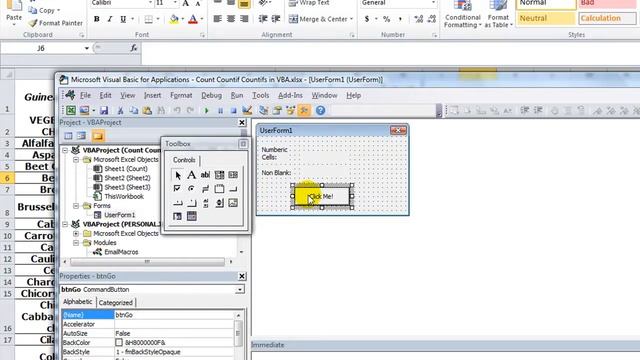This screenshot has height=360, width=640.
Task: Collapse the Forms folder in project tree
Action: [x=76, y=206]
